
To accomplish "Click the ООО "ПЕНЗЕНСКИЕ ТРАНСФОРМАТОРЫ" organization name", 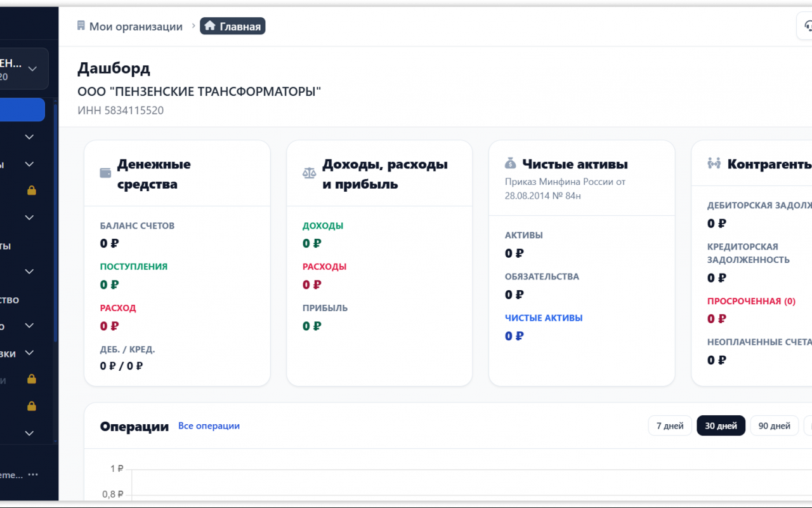I will 199,91.
